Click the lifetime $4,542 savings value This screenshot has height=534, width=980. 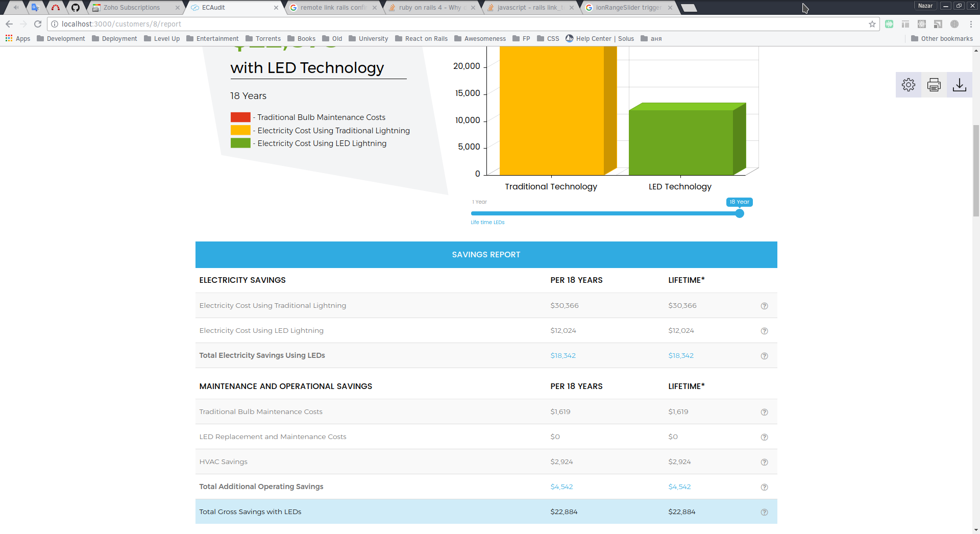point(679,487)
